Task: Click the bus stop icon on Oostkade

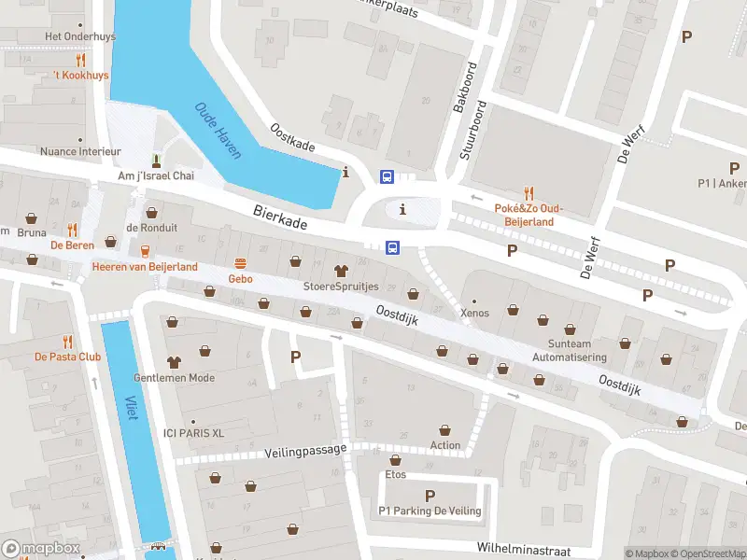Action: click(x=387, y=176)
